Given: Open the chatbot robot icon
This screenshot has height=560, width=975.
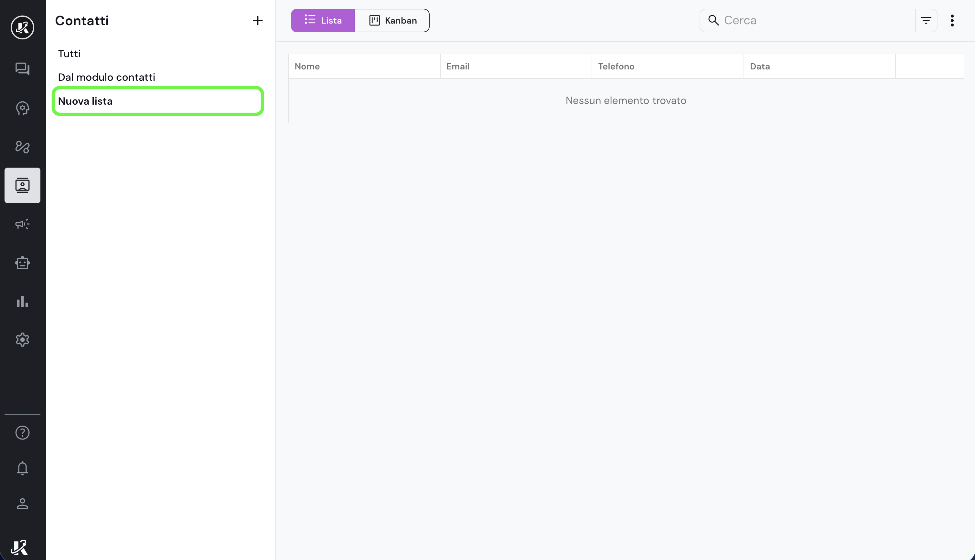Looking at the screenshot, I should (x=22, y=263).
